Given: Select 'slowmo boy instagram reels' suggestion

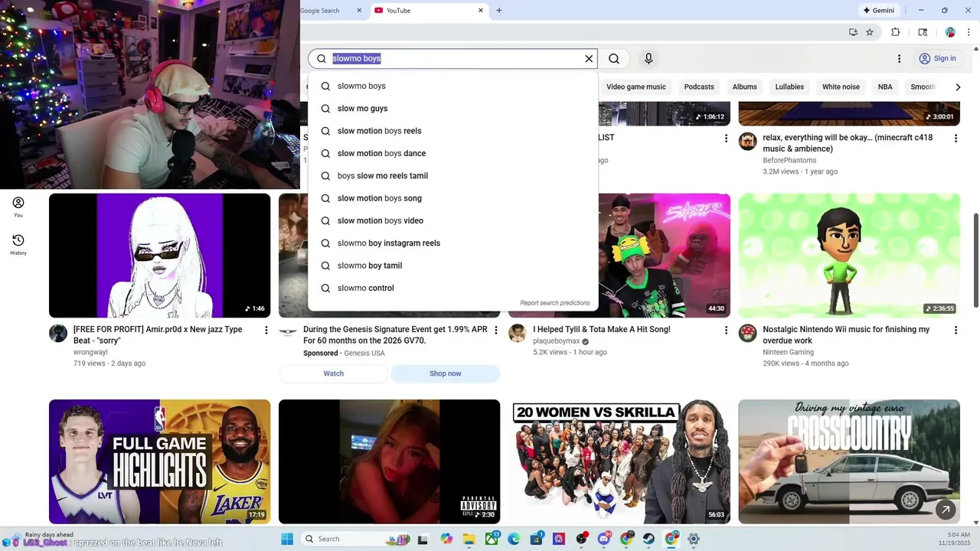Looking at the screenshot, I should [453, 243].
